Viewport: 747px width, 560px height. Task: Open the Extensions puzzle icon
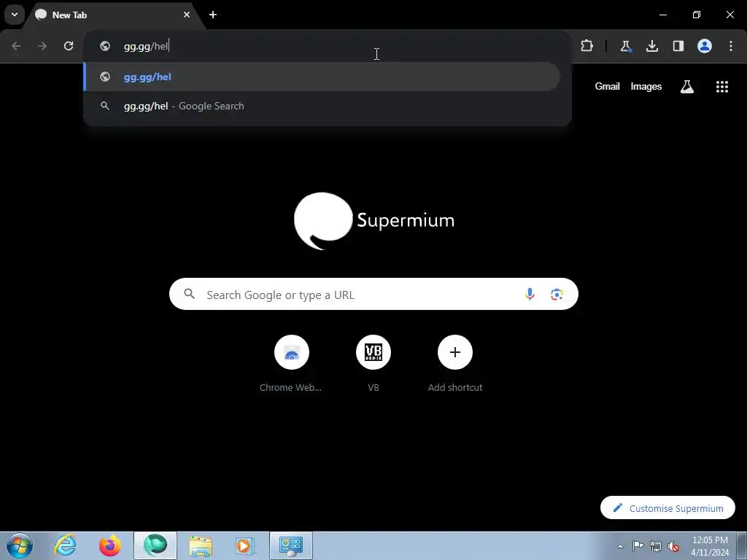pyautogui.click(x=587, y=46)
